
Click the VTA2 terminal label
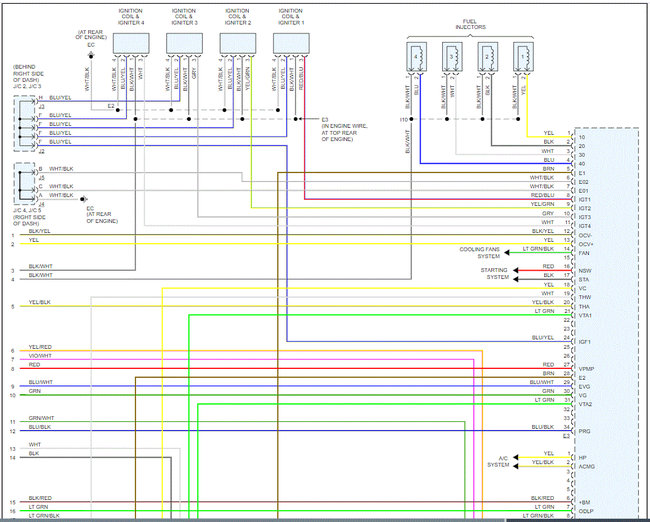[585, 404]
